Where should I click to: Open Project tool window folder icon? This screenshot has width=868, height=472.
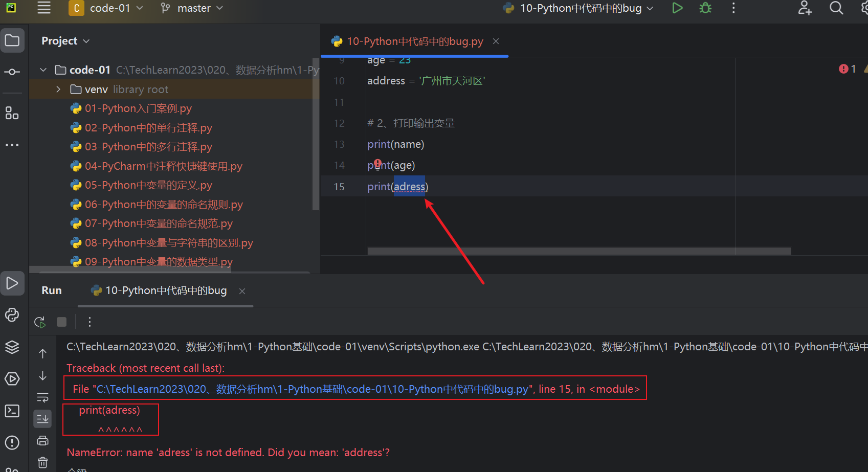(12, 40)
